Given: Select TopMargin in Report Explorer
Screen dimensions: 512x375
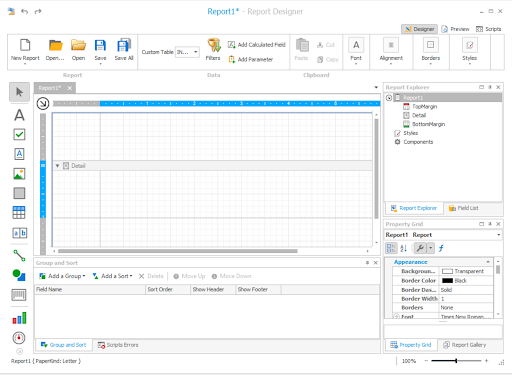Looking at the screenshot, I should tap(420, 107).
